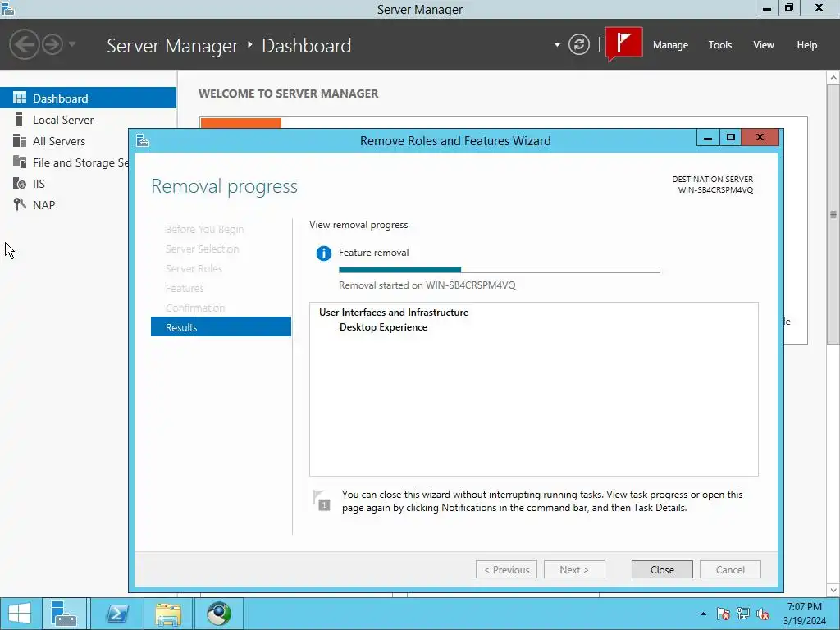The height and width of the screenshot is (630, 840).
Task: Click the Action Center flag tray icon
Action: coord(723,614)
